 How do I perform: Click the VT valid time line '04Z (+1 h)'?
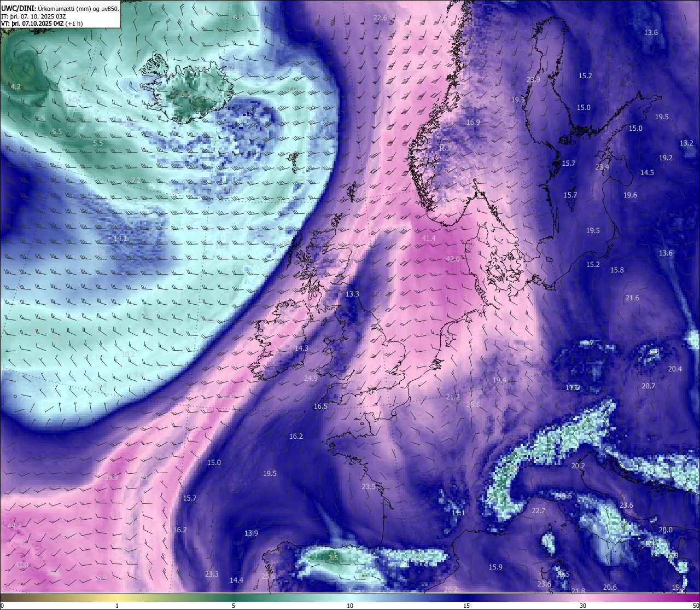42,24
